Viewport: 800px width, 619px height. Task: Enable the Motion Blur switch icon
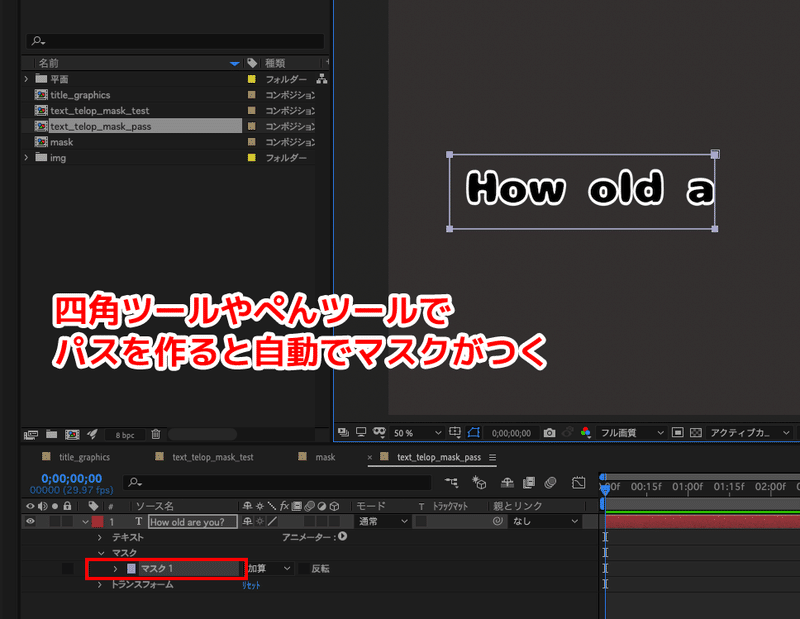551,482
